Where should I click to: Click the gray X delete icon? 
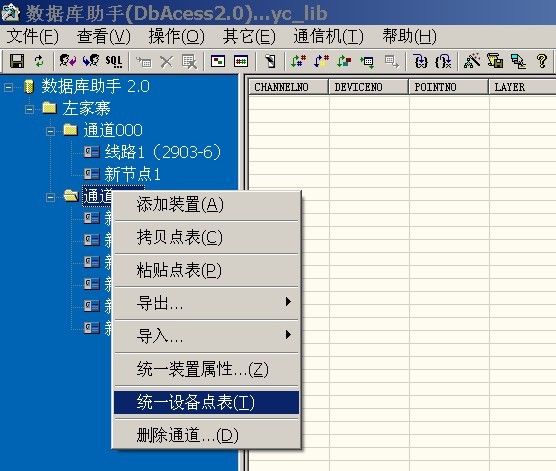[166, 62]
